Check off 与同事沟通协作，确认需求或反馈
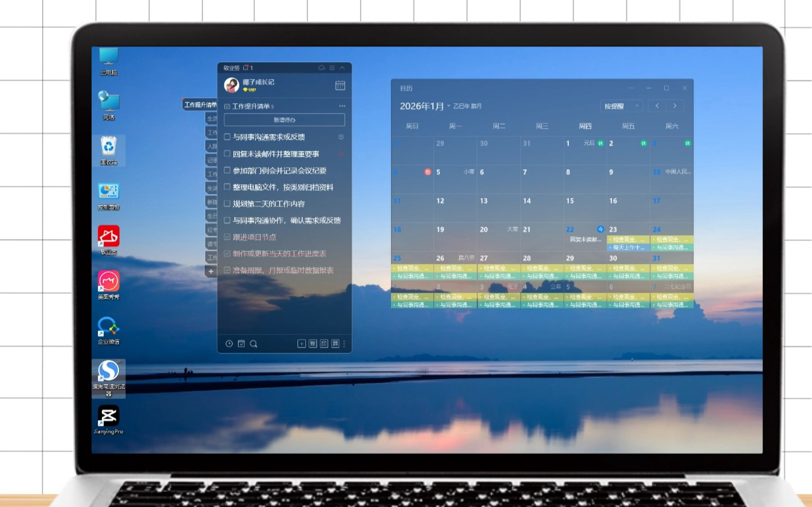812x507 pixels. 227,221
